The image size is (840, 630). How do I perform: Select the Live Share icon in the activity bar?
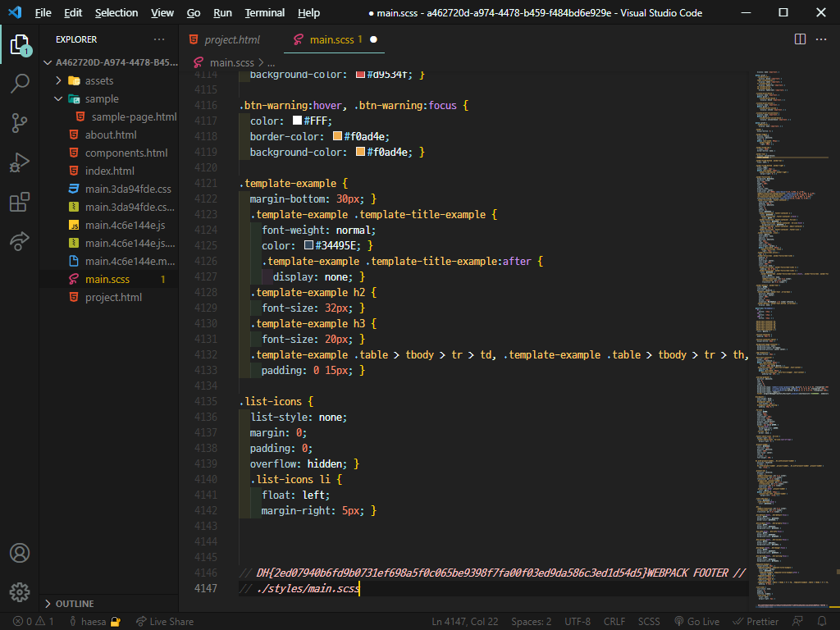(20, 240)
